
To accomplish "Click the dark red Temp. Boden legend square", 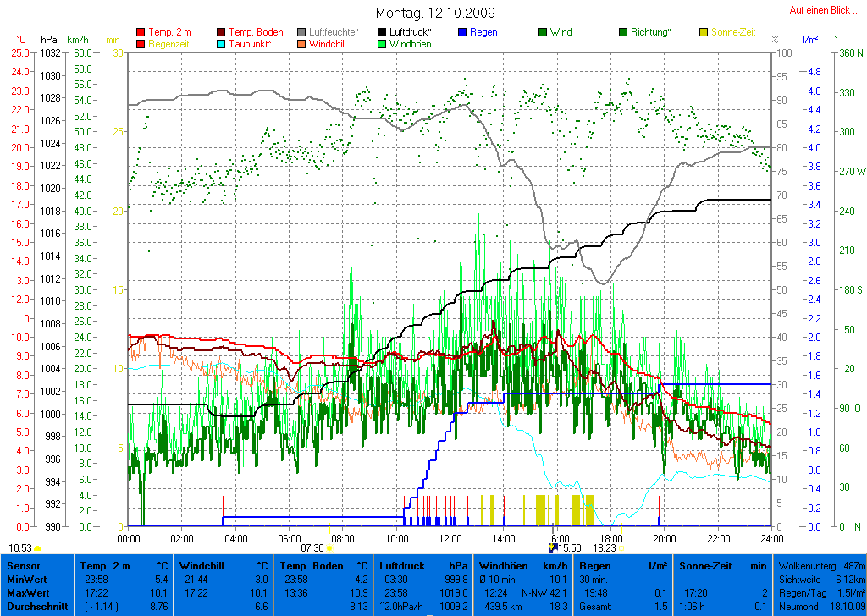I will (222, 33).
